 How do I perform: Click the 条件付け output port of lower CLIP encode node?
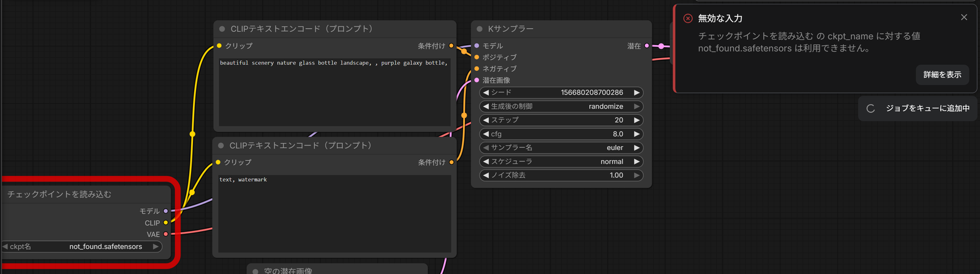[451, 162]
